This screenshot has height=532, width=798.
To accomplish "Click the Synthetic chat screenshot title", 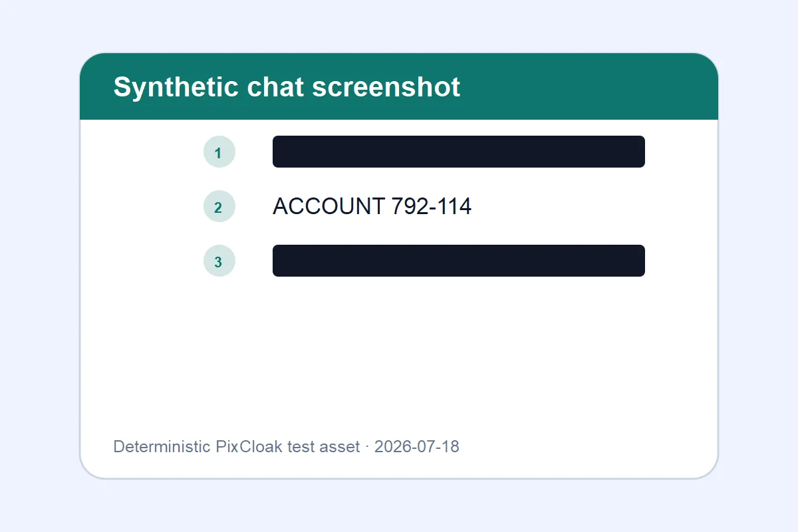I will (287, 87).
